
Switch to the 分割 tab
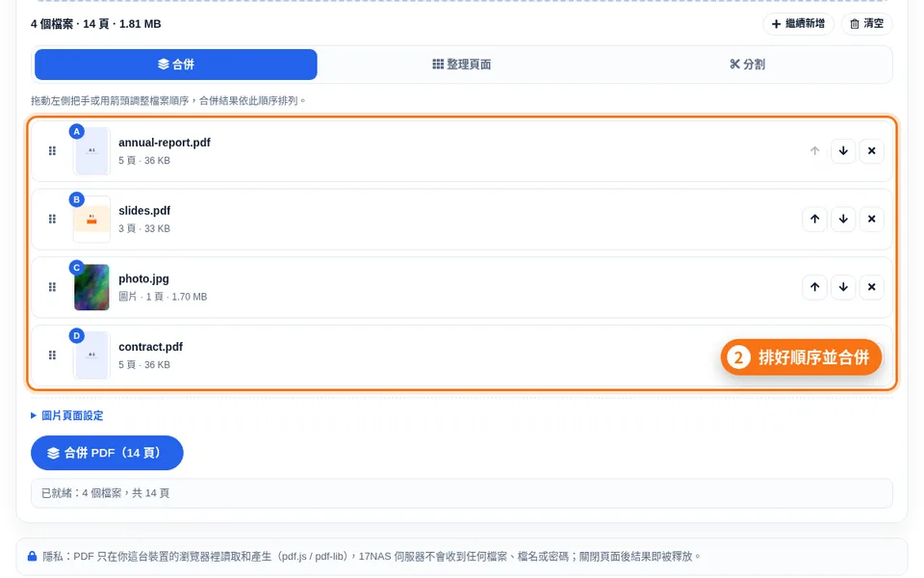coord(747,65)
